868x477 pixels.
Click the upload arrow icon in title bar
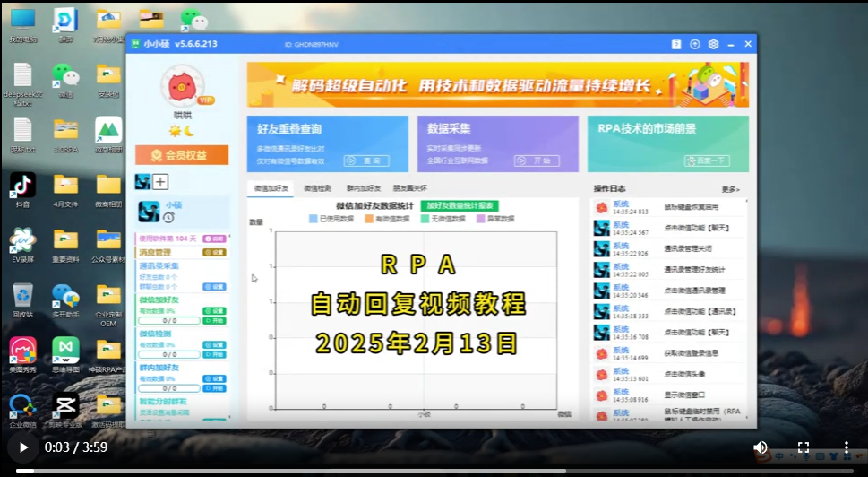click(694, 44)
